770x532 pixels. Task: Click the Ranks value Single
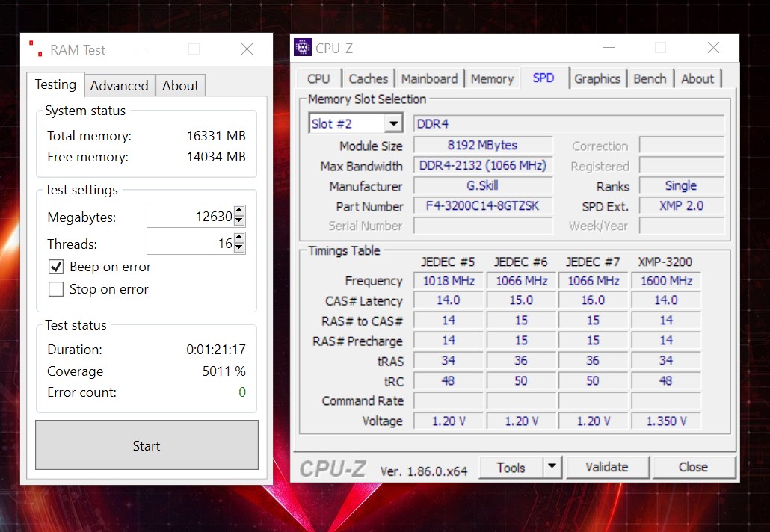(682, 185)
